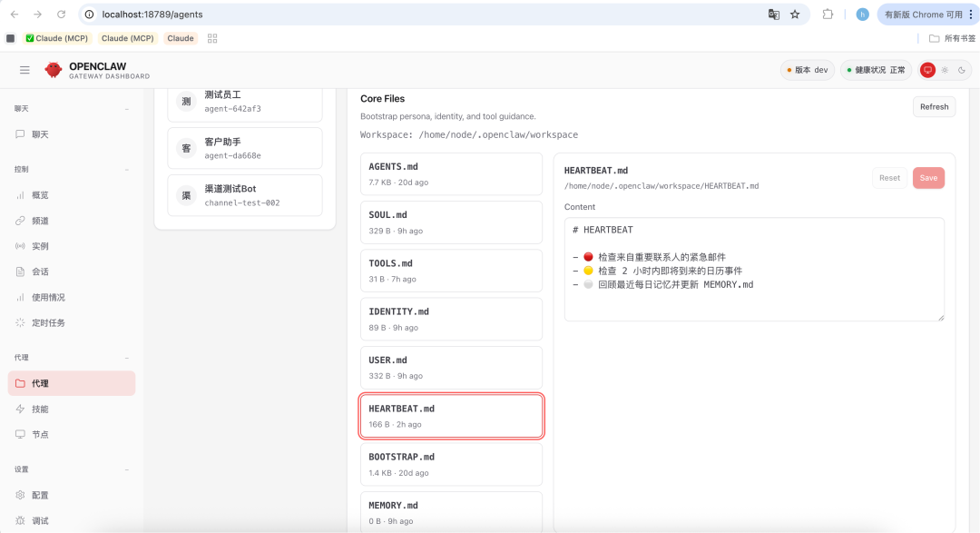Open BOOTSTRAP.md core file
The width and height of the screenshot is (980, 533).
[451, 464]
